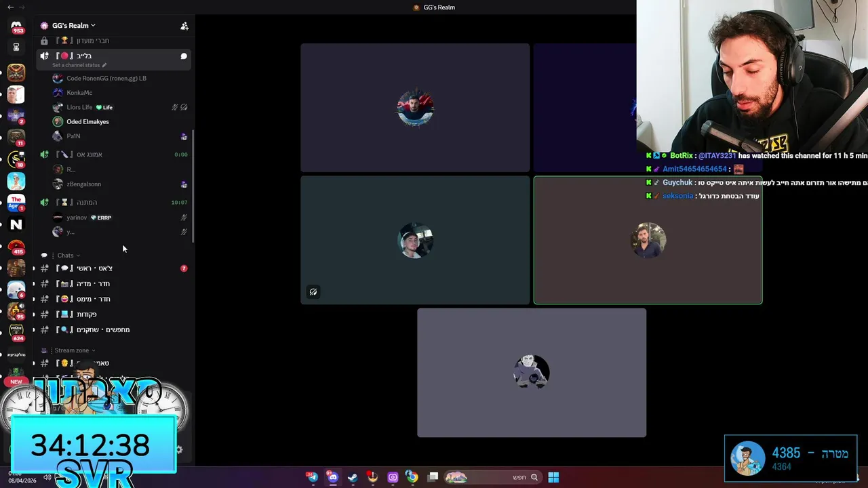
Task: Select the חדר מדיה text channel
Action: coord(114,284)
